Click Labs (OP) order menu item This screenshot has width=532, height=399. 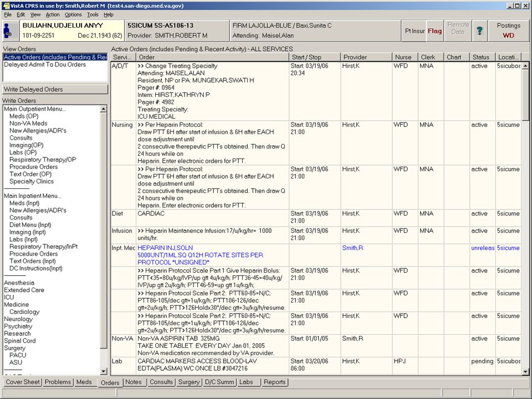tap(23, 152)
